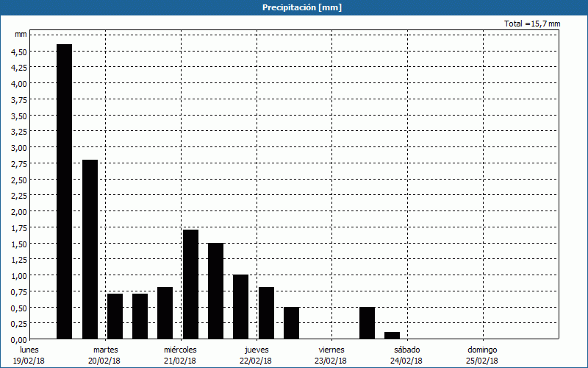Click the Total =15,7 mm label
This screenshot has height=368, width=588.
532,24
